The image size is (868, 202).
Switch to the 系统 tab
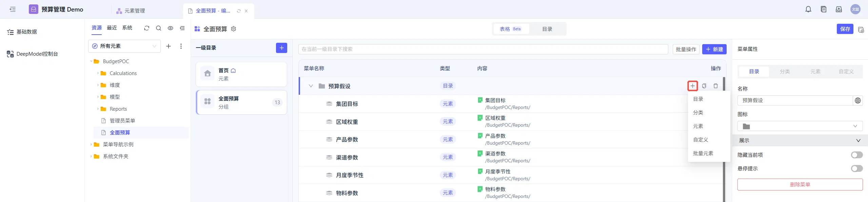127,28
